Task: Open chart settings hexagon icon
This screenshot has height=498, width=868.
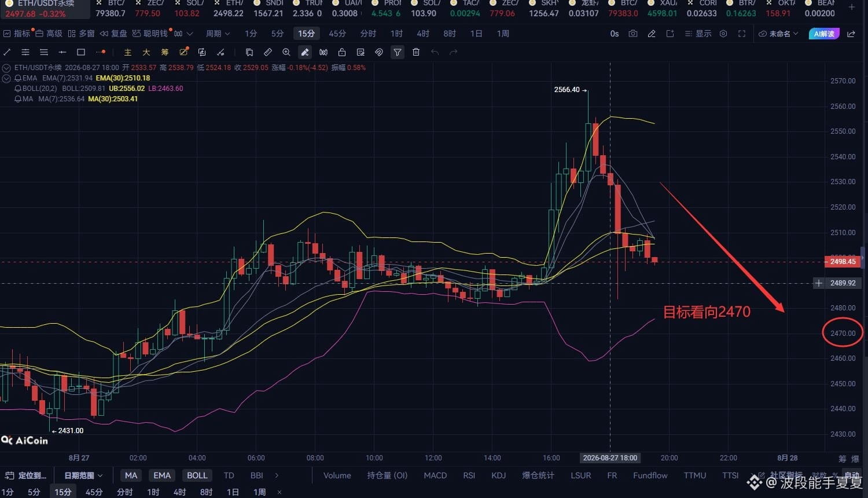Action: coord(723,34)
